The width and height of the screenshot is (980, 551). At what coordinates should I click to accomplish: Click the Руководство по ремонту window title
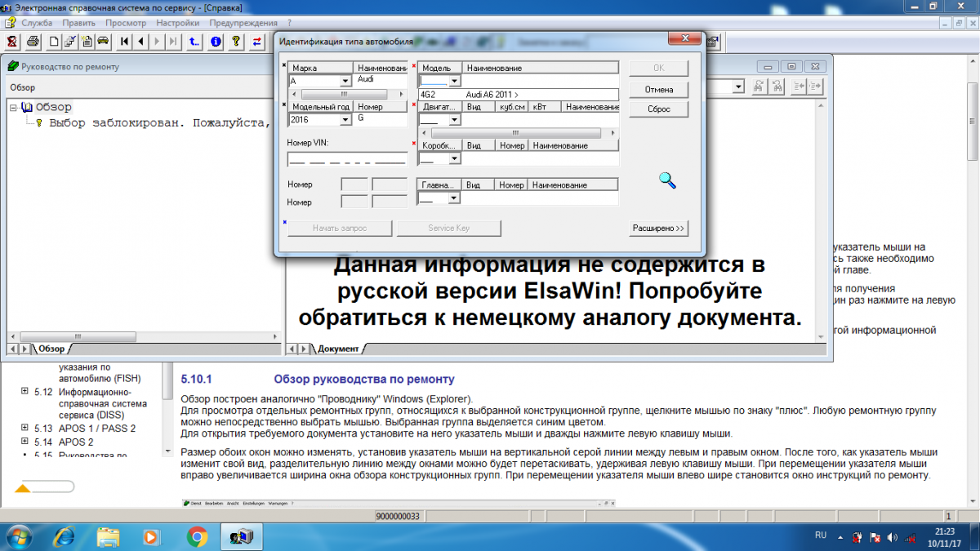(x=70, y=66)
